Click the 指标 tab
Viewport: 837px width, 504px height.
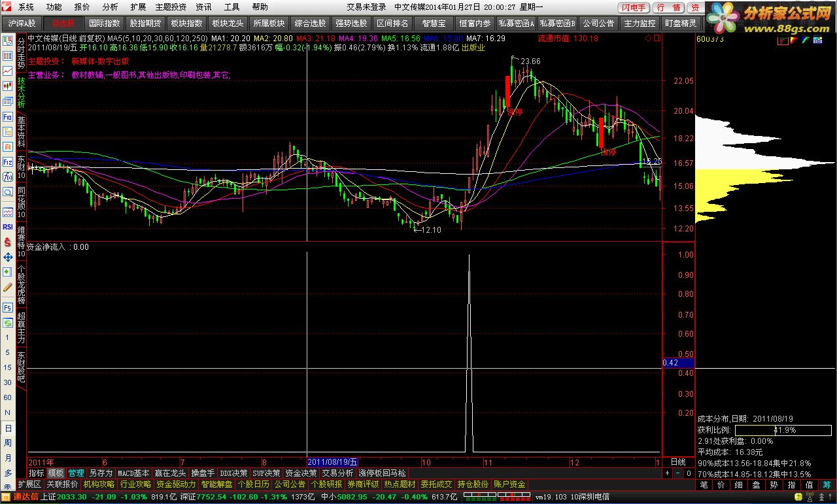36,473
